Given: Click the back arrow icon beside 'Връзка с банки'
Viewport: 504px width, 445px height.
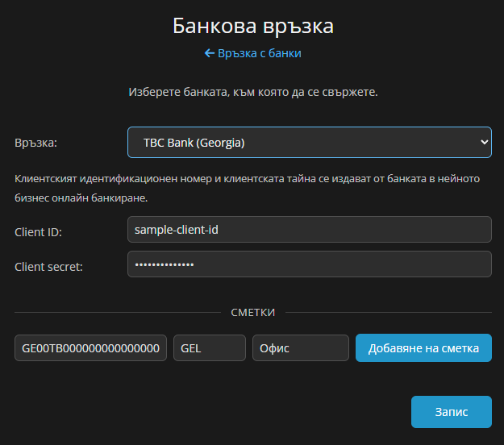Looking at the screenshot, I should tap(210, 53).
